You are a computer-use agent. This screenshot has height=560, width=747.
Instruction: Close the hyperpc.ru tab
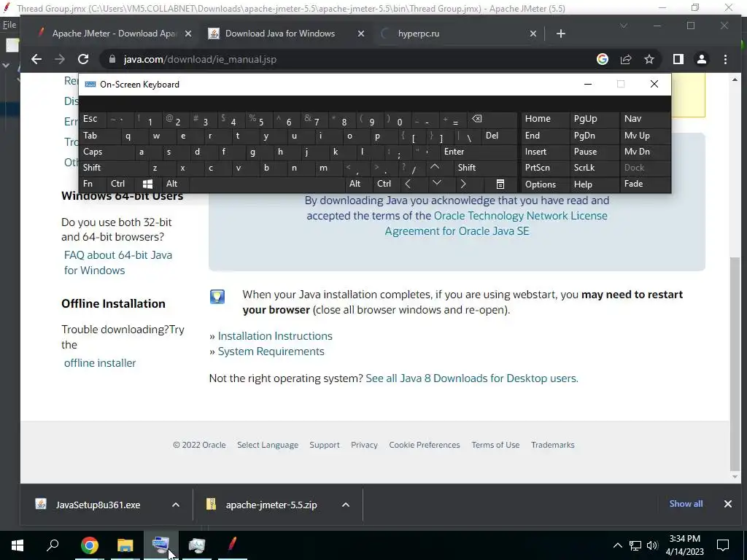coord(533,34)
